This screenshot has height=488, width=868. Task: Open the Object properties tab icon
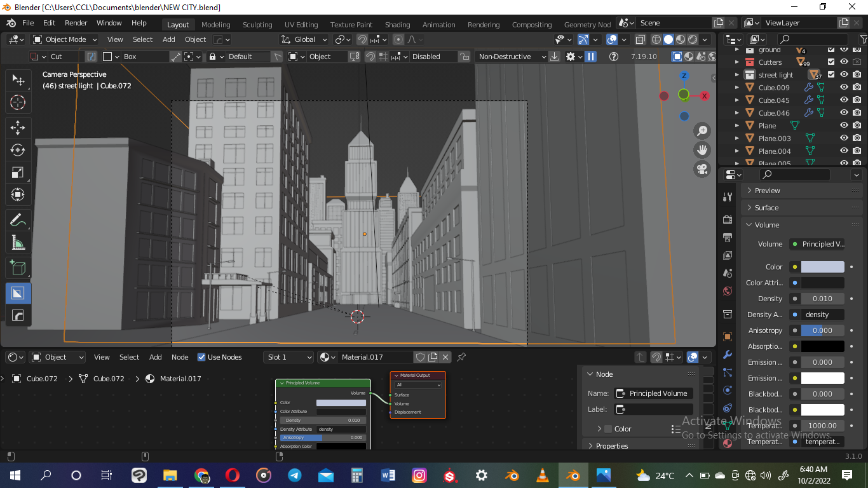click(728, 336)
